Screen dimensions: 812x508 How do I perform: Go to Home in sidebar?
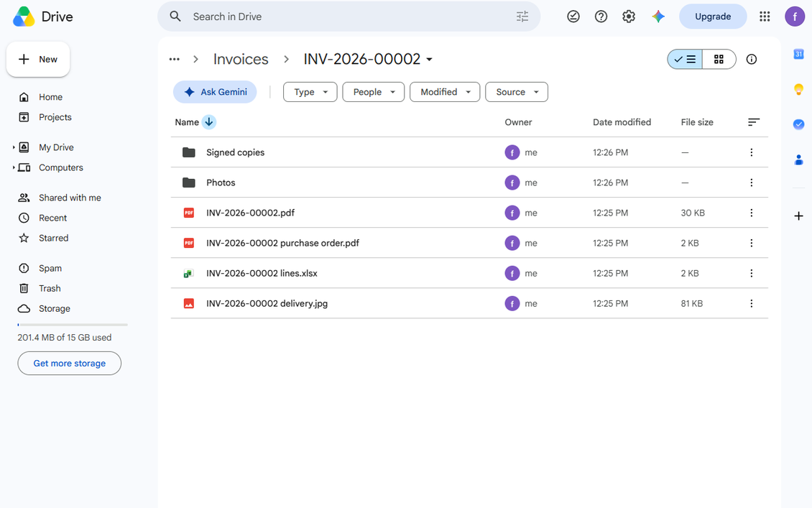pos(50,97)
